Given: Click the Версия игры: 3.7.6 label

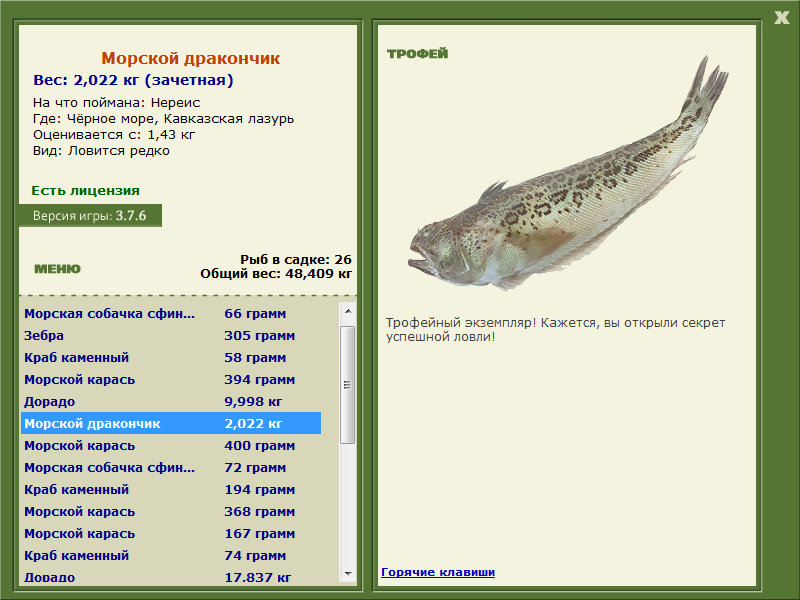Looking at the screenshot, I should [90, 215].
